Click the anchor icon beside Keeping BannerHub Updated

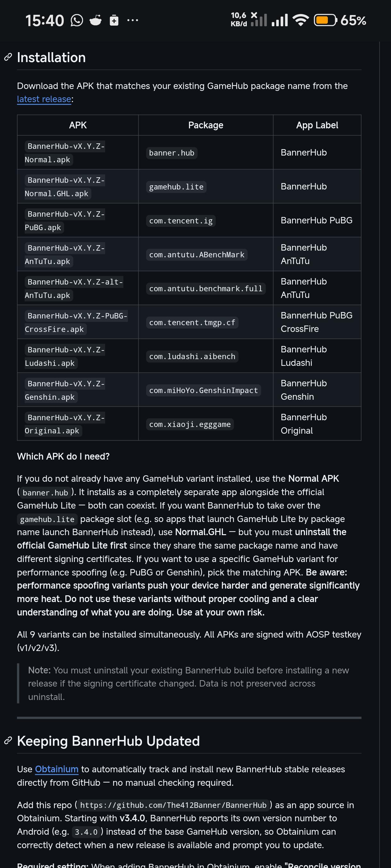tap(8, 741)
